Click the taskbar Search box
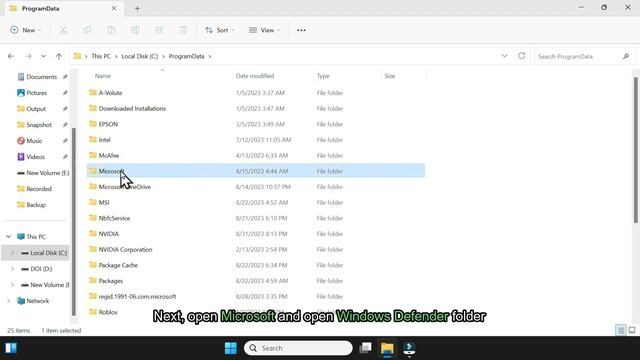640x360 pixels. click(x=298, y=348)
